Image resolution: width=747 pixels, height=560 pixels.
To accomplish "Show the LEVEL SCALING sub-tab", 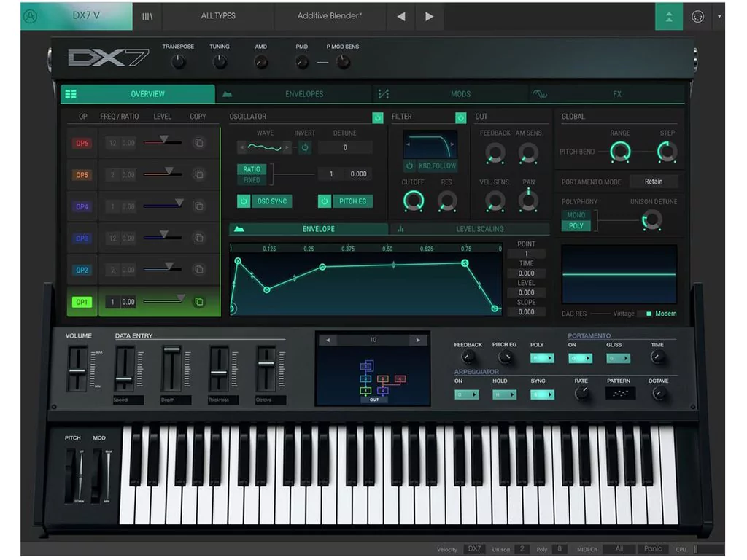I will (x=470, y=229).
